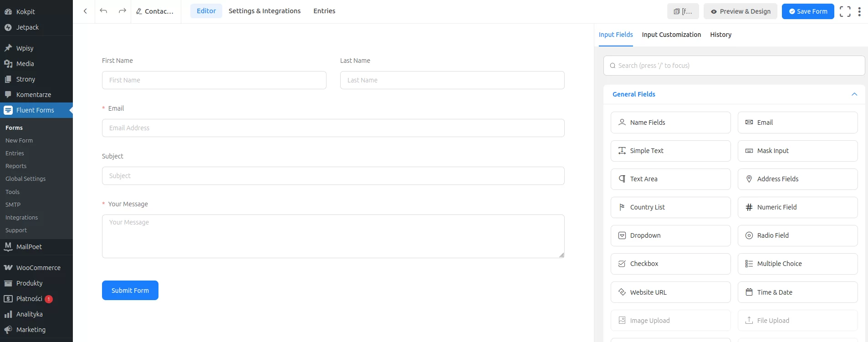This screenshot has height=342, width=868.
Task: Add a Text Area field
Action: pos(670,179)
